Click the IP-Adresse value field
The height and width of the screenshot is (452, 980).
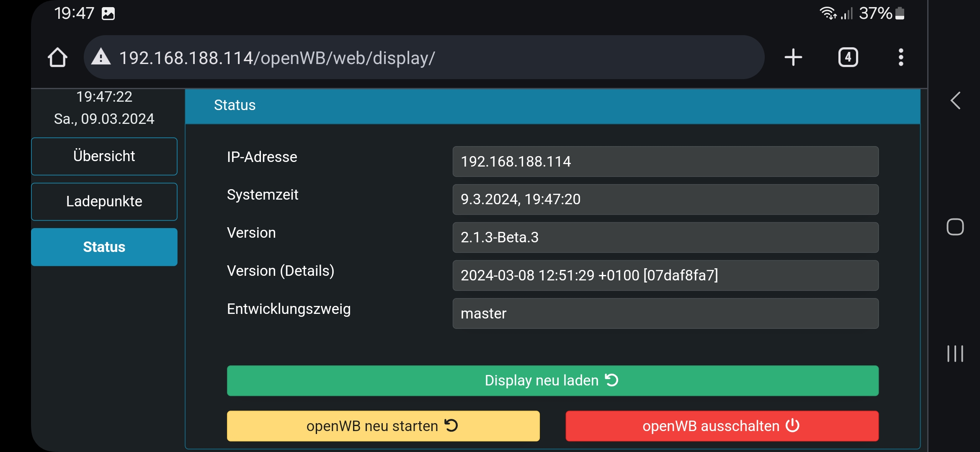tap(665, 161)
